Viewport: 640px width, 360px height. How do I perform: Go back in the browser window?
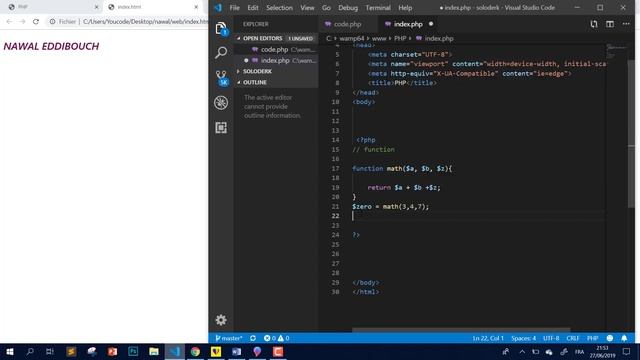[9, 21]
